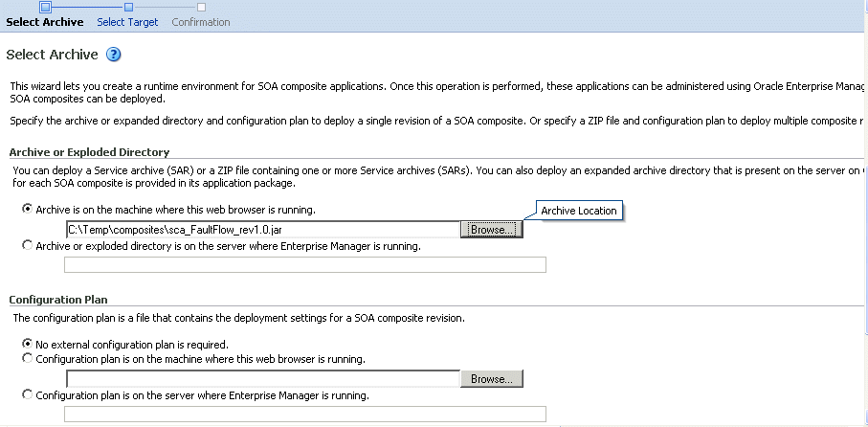Click the Configuration Plan section heading

click(58, 299)
